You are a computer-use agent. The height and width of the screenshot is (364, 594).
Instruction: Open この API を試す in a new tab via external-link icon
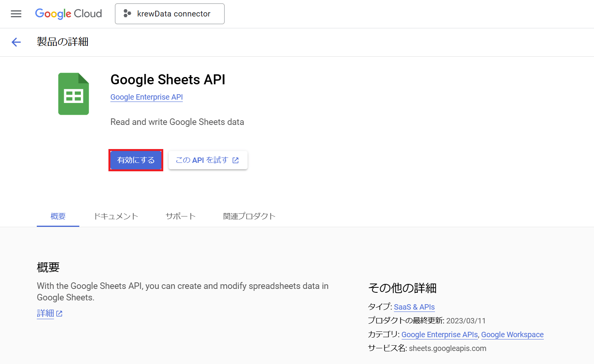pyautogui.click(x=235, y=160)
